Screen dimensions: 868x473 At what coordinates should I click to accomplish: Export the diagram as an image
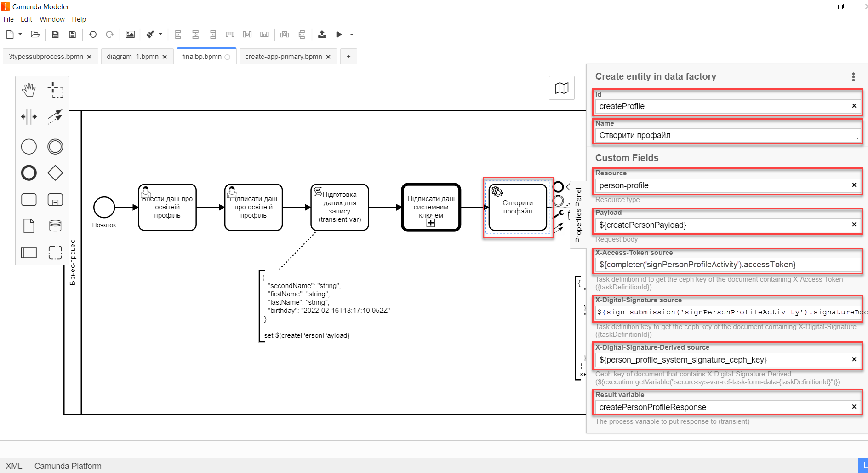pyautogui.click(x=130, y=35)
